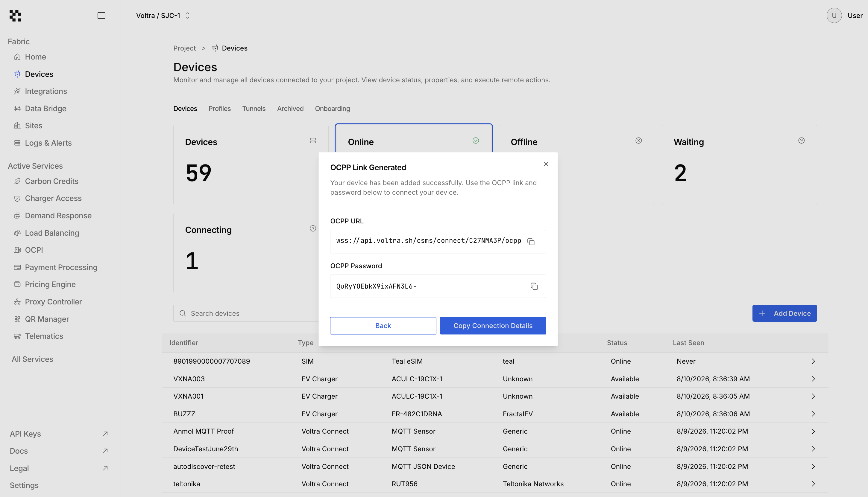Switch to the Profiles tab
The width and height of the screenshot is (868, 497).
(x=220, y=109)
